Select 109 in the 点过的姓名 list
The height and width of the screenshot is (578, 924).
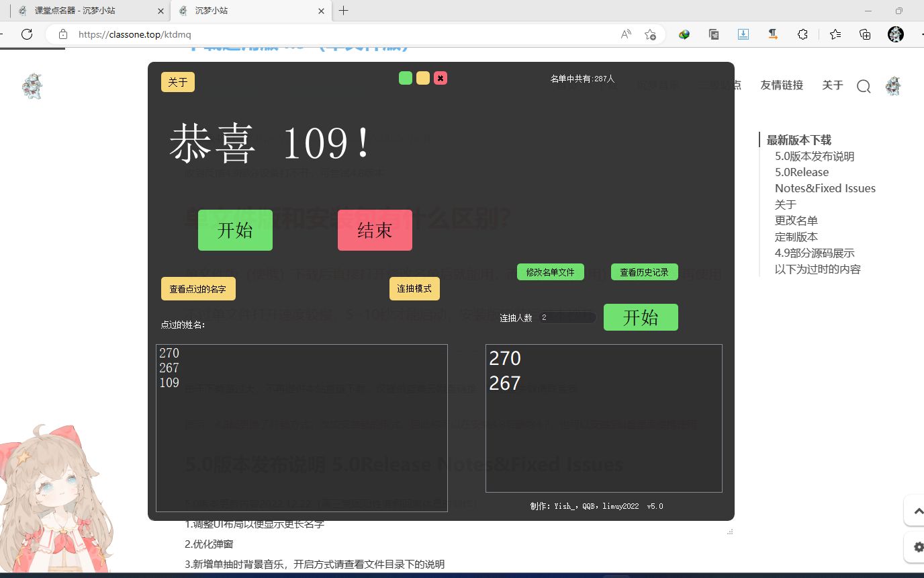click(x=169, y=382)
